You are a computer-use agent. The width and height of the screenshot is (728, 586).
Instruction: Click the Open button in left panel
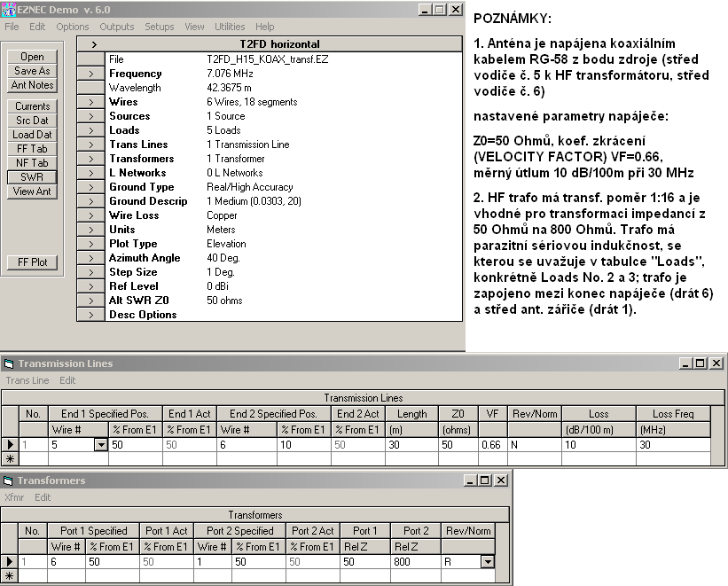[x=32, y=57]
